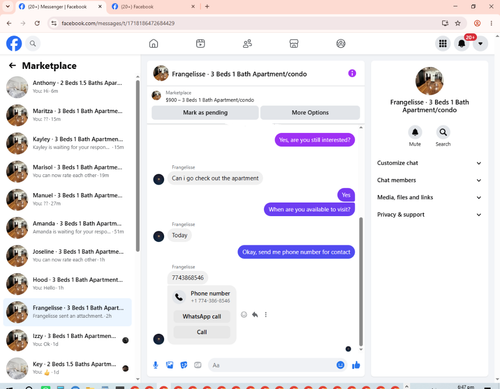Click the Frangelisse chat header title
Screen dimensions: 500x389
(x=239, y=74)
